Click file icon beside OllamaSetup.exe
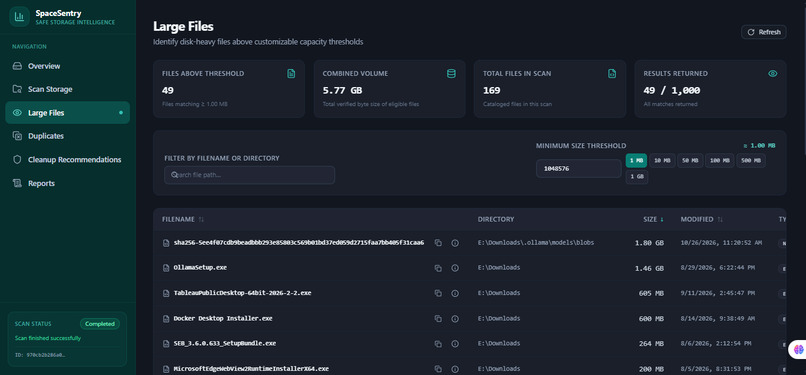Screen dimensions: 806x375 coord(166,268)
